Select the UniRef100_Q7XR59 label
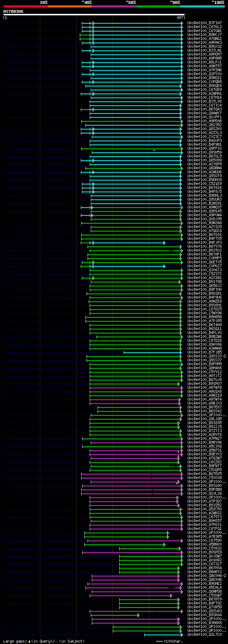This screenshot has height=644, width=228. [204, 607]
